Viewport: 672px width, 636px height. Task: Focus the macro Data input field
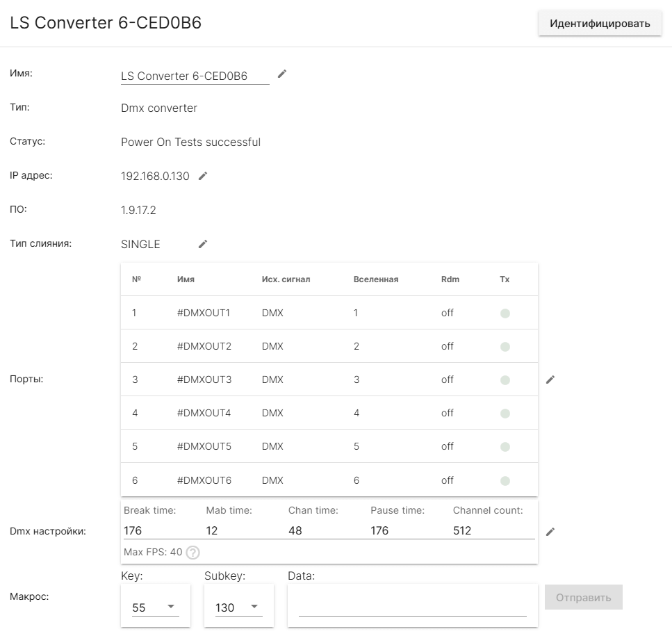(412, 608)
